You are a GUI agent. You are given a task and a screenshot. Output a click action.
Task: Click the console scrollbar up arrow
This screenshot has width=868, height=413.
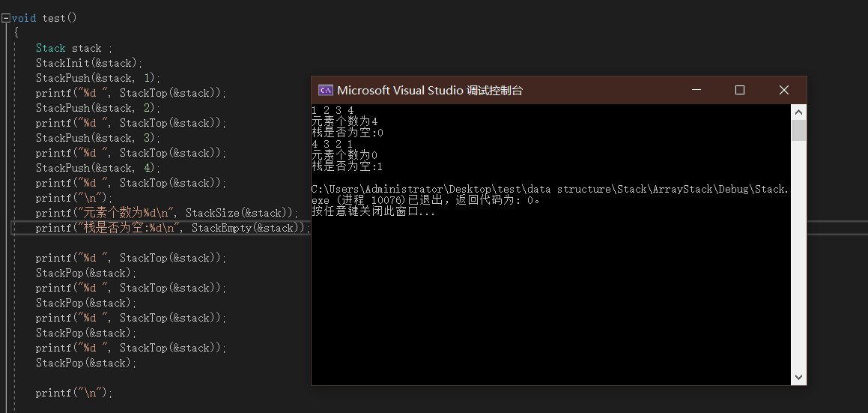pos(798,112)
